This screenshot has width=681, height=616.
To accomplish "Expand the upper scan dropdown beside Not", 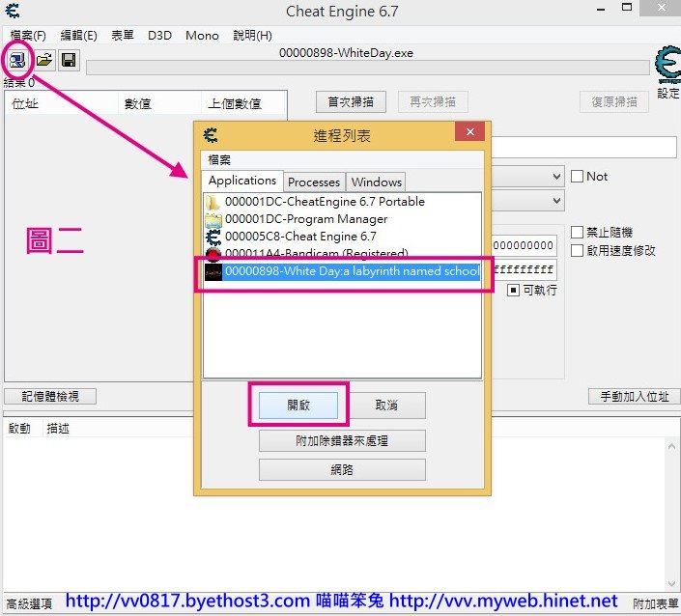I will 556,177.
